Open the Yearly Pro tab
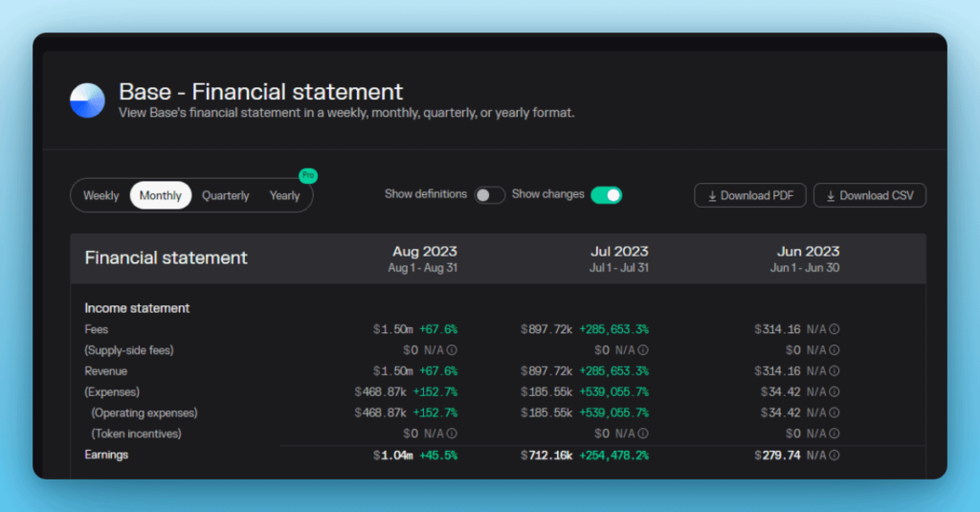The width and height of the screenshot is (980, 512). [285, 196]
